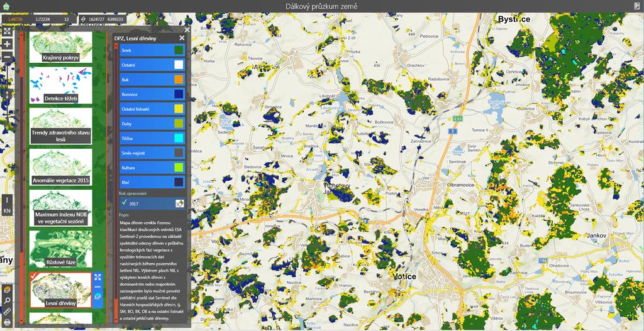Toggle the Těžba legend class
Viewport: 644px width, 331px height.
(152, 138)
